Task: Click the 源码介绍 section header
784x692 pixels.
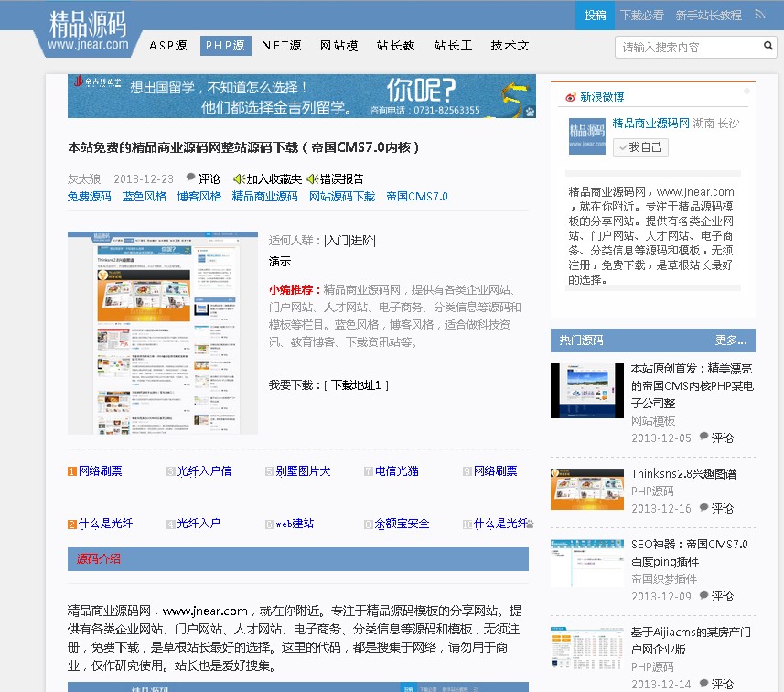Action: coord(298,559)
